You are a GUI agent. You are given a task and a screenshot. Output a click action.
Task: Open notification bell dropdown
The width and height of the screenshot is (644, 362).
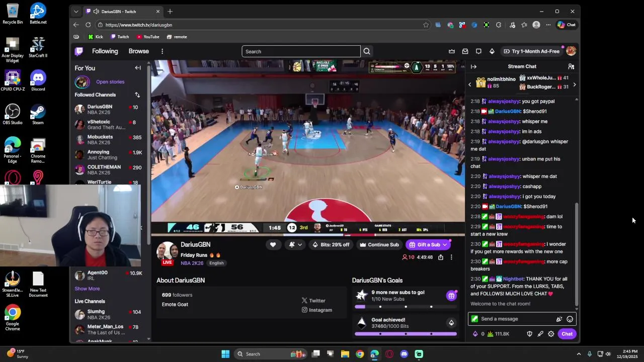click(295, 245)
